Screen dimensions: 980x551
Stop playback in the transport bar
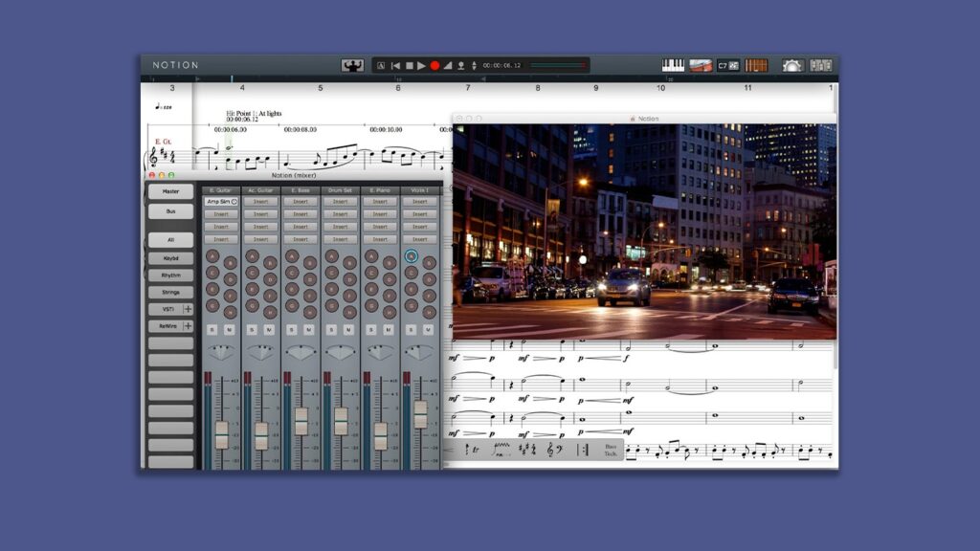[410, 65]
